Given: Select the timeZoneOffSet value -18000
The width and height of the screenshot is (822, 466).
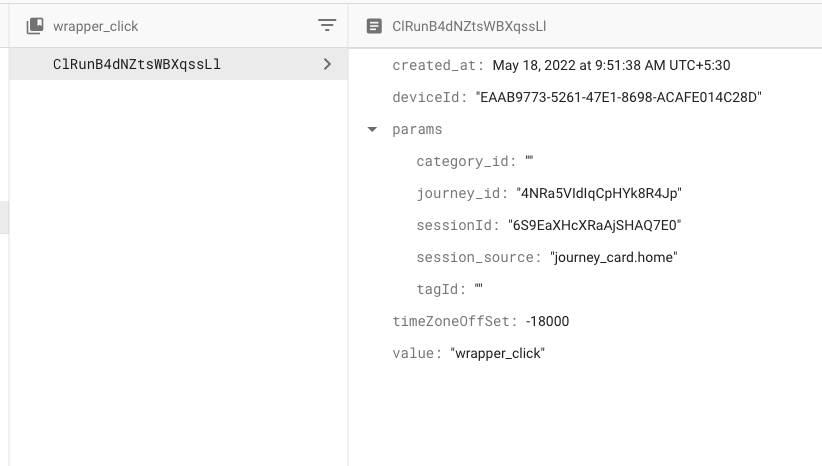Looking at the screenshot, I should [x=547, y=321].
